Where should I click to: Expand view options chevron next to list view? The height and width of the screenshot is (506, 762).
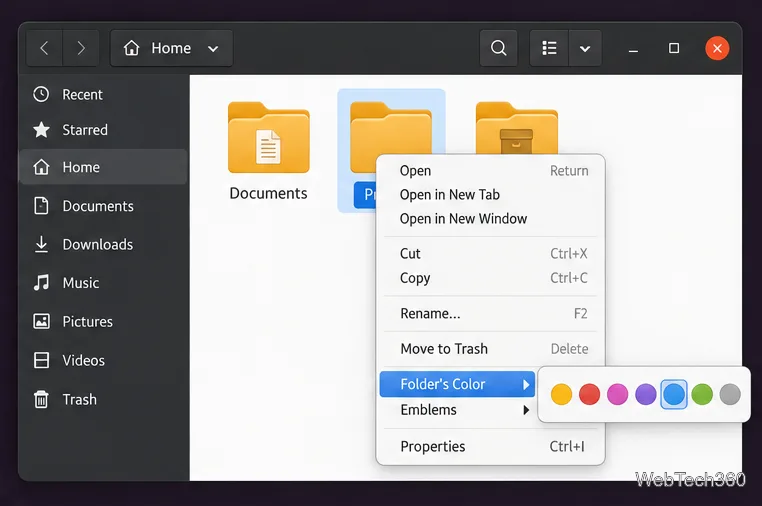click(585, 48)
